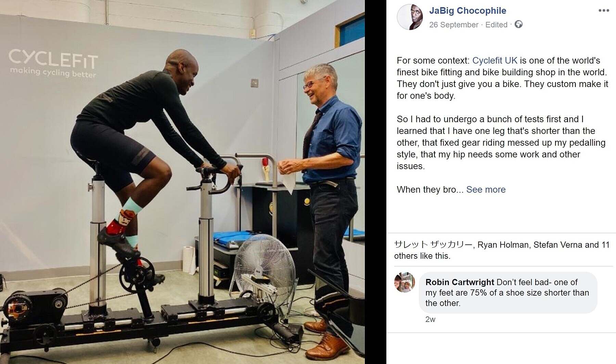Click the public globe audience icon

coord(518,24)
